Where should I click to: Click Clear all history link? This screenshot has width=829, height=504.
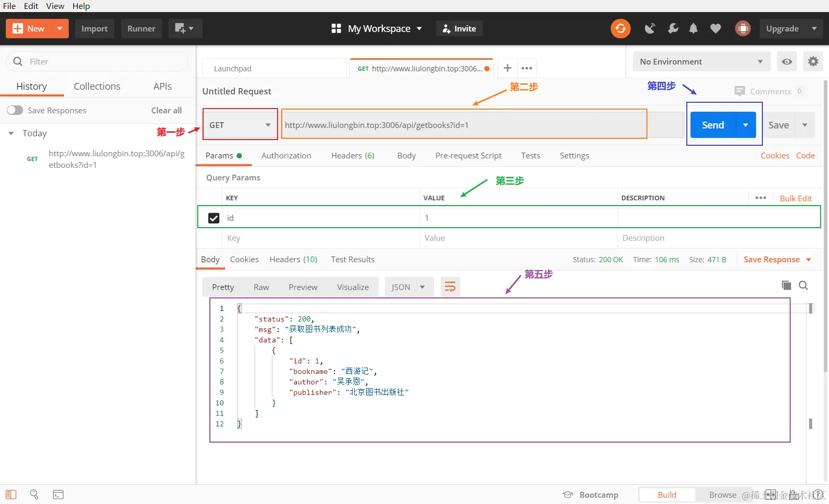166,110
